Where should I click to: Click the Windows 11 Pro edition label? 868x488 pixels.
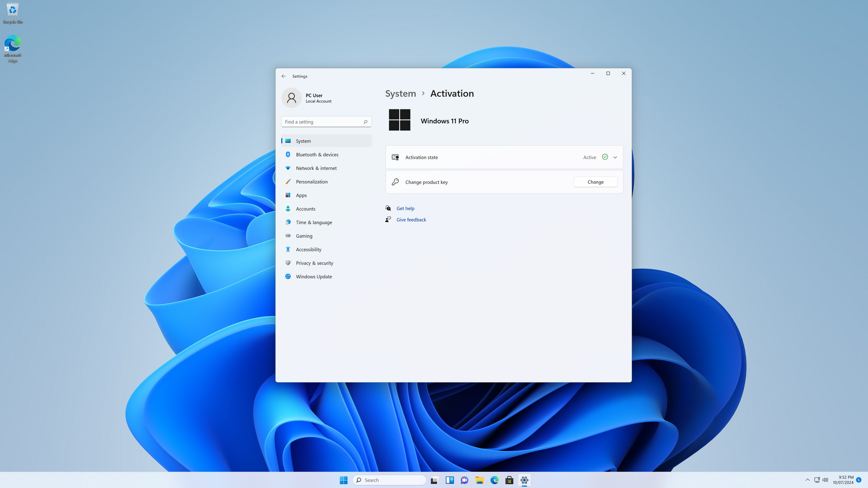pos(445,121)
